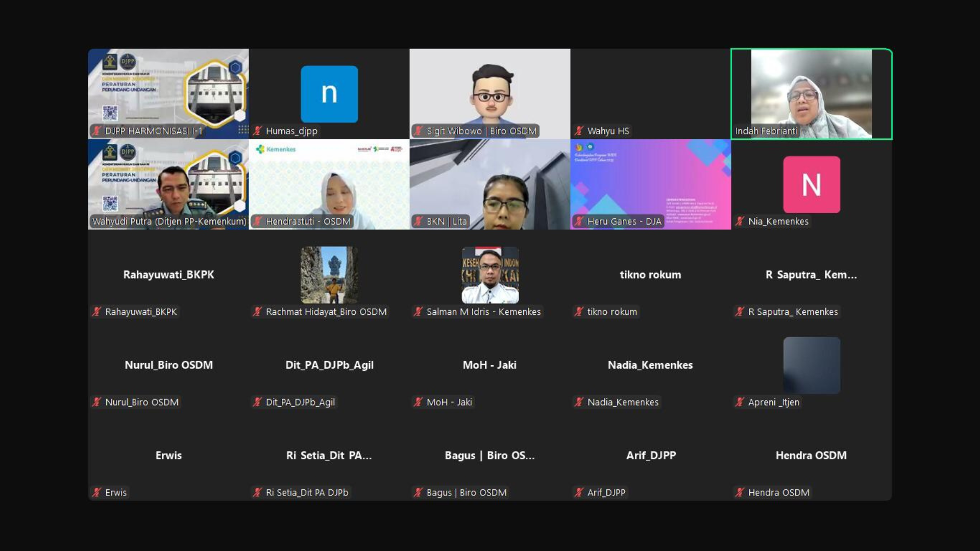Click the 'Indah Febrianti' name label
980x551 pixels.
click(766, 131)
